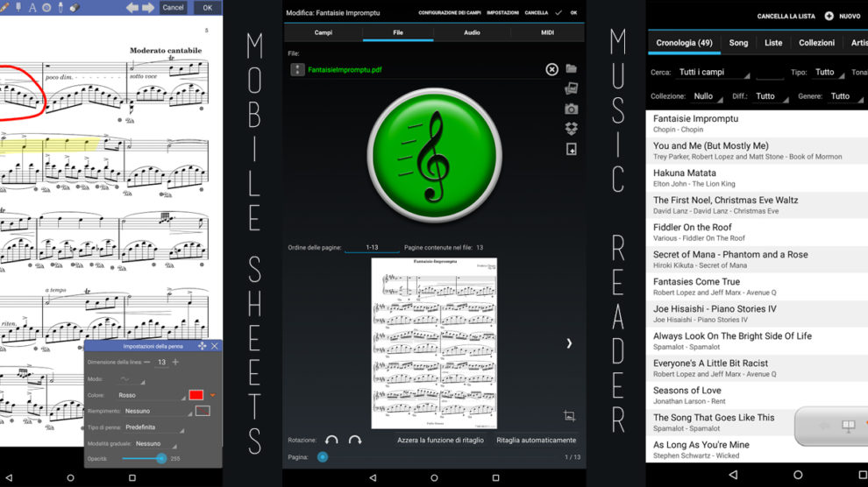Open the Riempimento fill dropdown
Screen dimensions: 868x487
pos(158,412)
